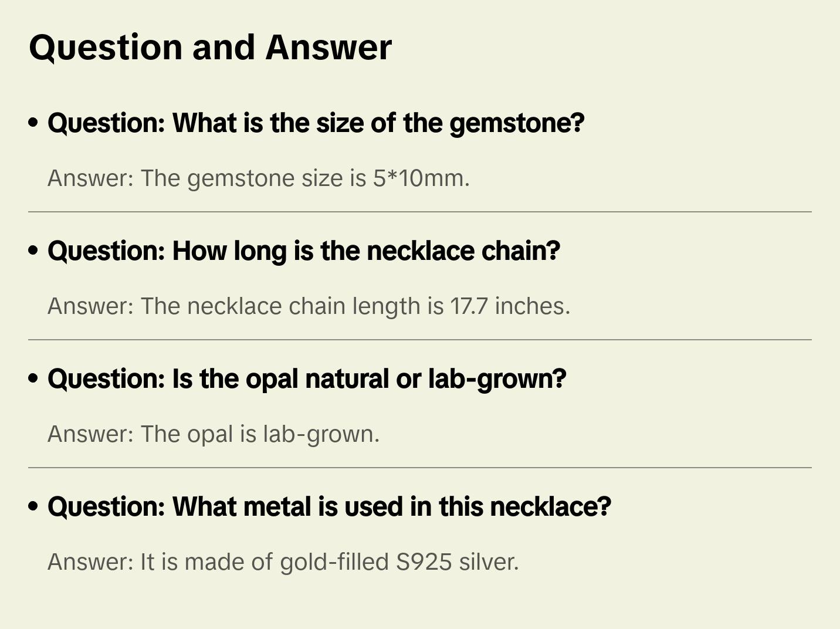Click the "5*10mm" value in the answer
The image size is (840, 629).
click(x=420, y=178)
